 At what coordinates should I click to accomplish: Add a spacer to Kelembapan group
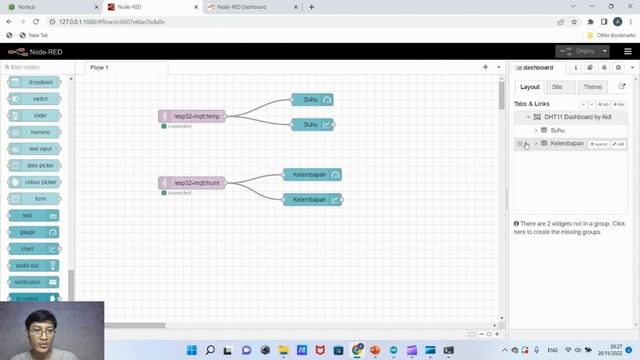599,144
